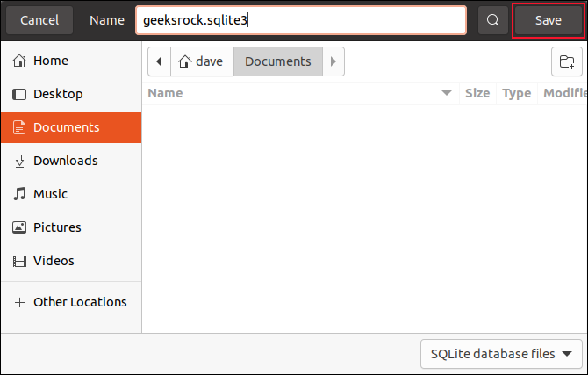This screenshot has height=375, width=588.
Task: Click the Documents path bar button
Action: 277,61
